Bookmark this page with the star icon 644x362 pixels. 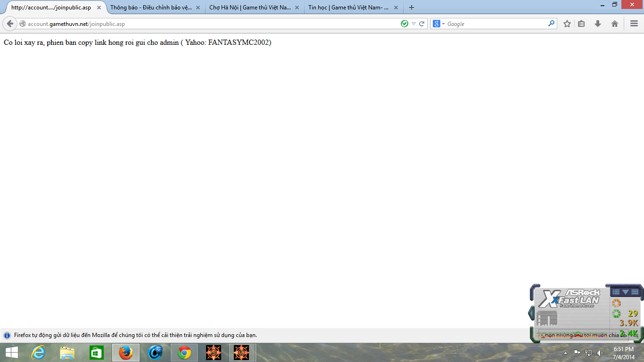click(567, 24)
